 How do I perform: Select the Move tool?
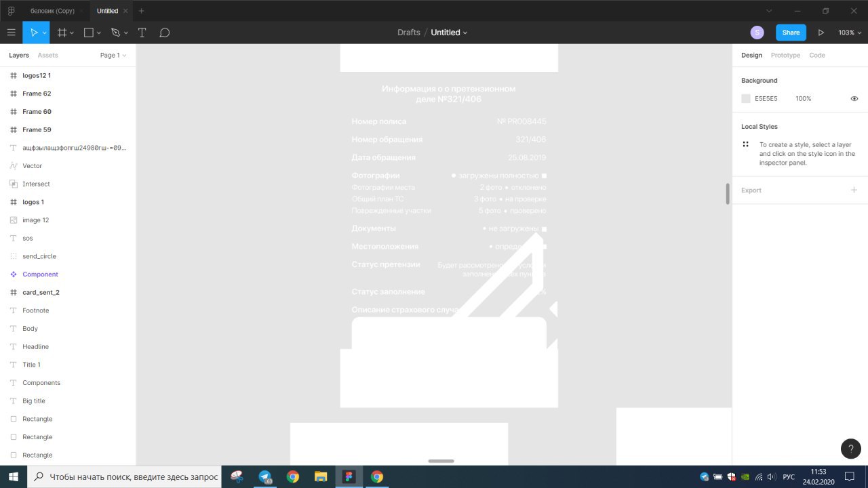click(33, 33)
